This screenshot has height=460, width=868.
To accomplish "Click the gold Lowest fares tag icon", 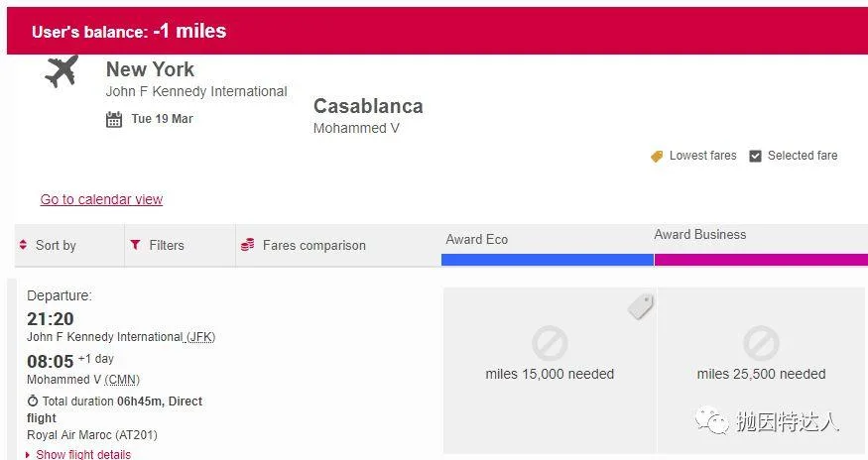I will [x=657, y=157].
